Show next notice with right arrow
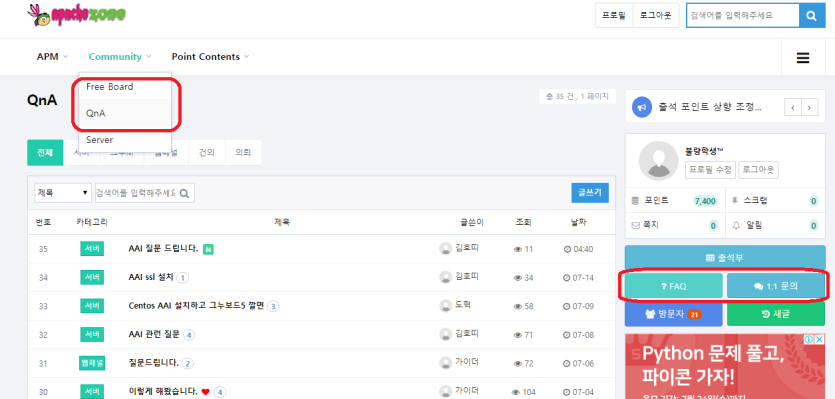The width and height of the screenshot is (835, 399). [809, 107]
